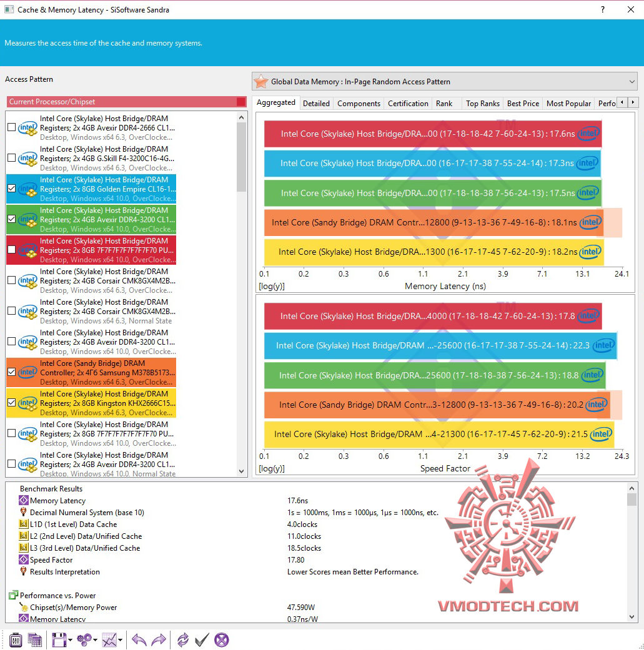Screen dimensions: 644x650
Task: Click the 47.590W Chipset Power value
Action: [x=301, y=607]
